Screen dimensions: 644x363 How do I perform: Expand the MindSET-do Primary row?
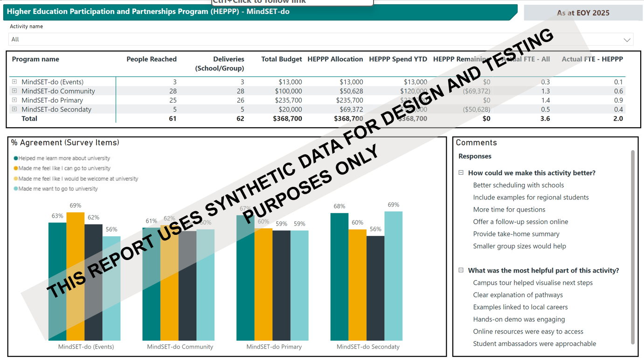[x=14, y=100]
